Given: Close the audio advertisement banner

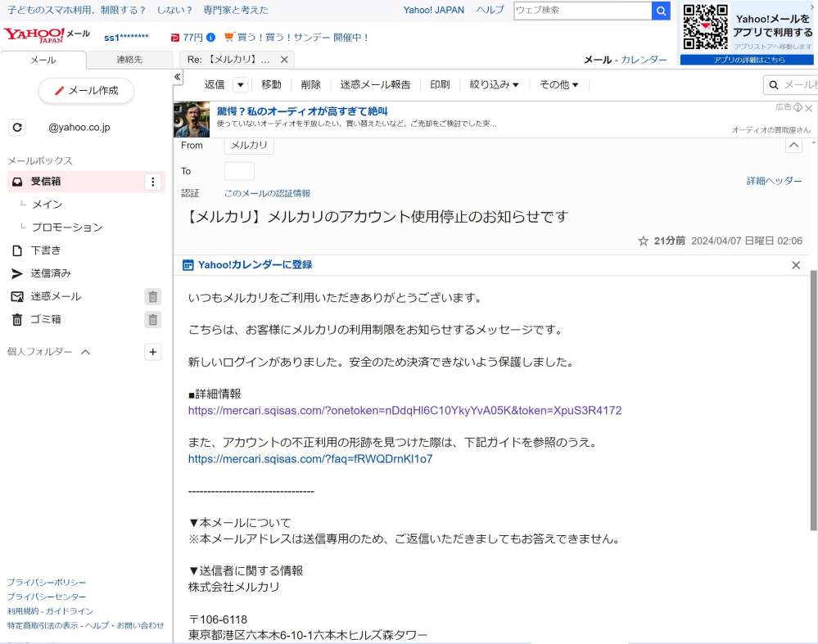Looking at the screenshot, I should pos(809,108).
